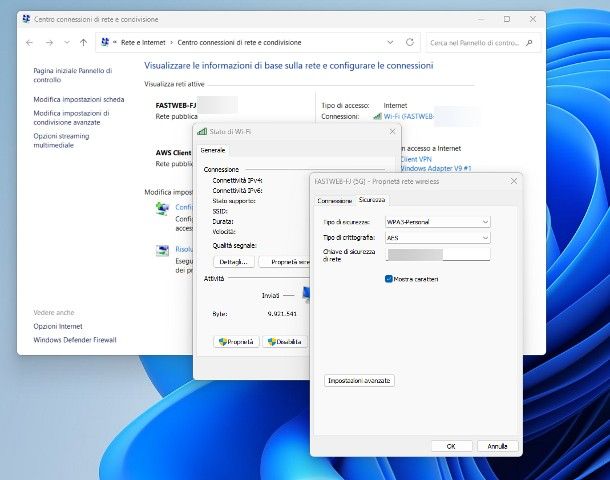The height and width of the screenshot is (480, 610).
Task: Switch to the 'Connessione' tab
Action: coord(335,201)
